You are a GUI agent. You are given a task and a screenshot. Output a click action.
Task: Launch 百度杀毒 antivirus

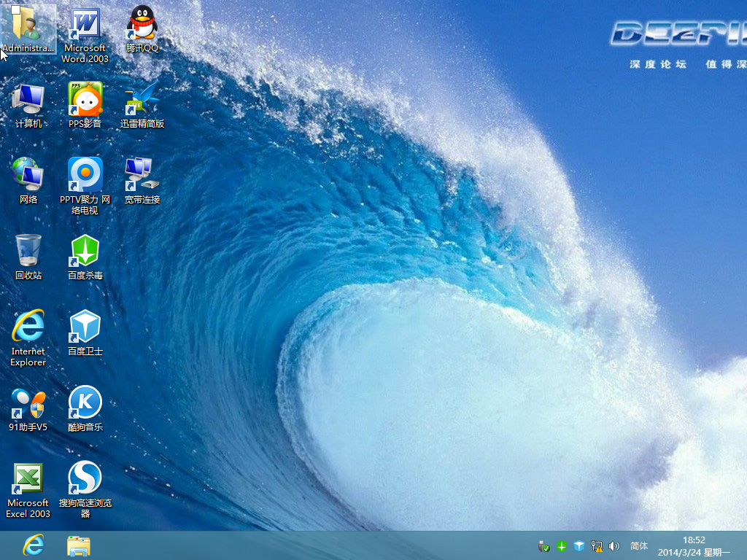click(85, 252)
